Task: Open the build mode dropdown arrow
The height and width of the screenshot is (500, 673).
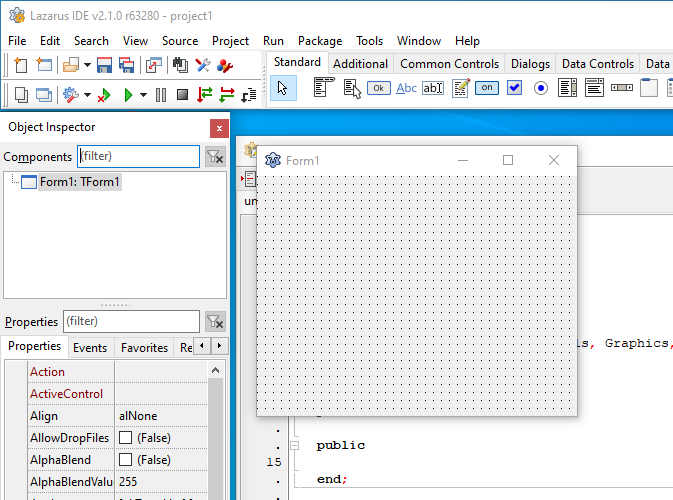Action: pos(86,95)
